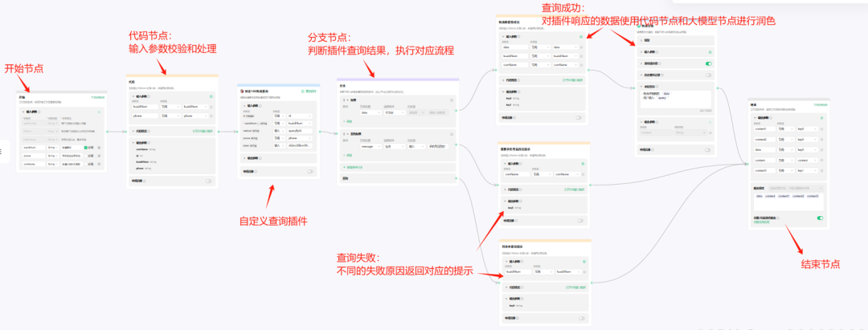Click queryById value field in plugin node
Image resolution: width=868 pixels, height=330 pixels.
point(300,131)
